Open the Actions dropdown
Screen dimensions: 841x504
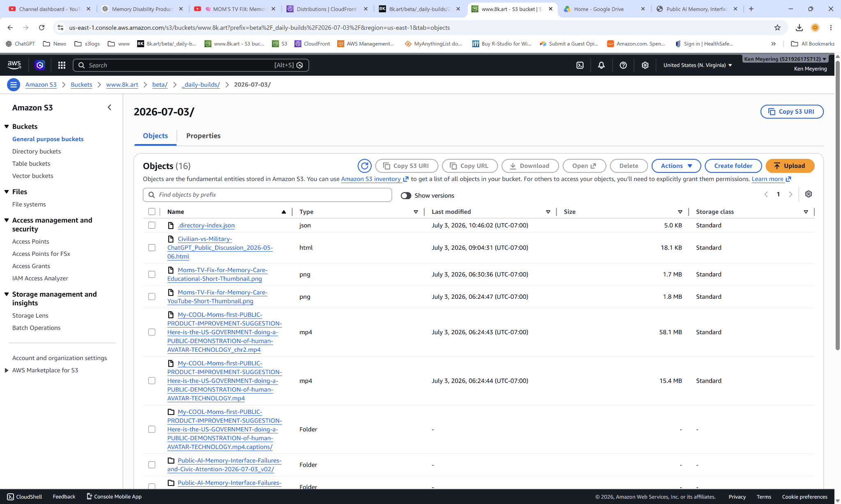(676, 166)
